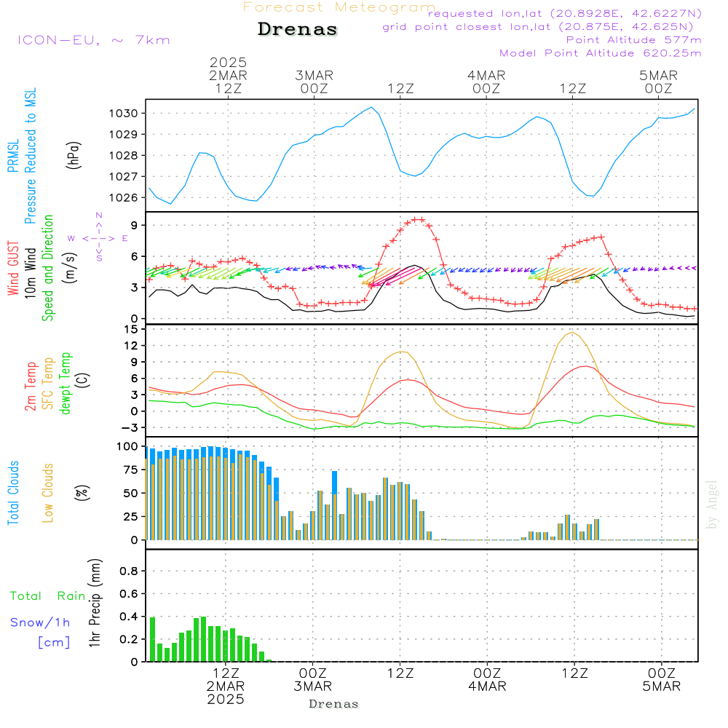Click the '(%)' cloud unit label
The image size is (728, 728).
click(82, 493)
